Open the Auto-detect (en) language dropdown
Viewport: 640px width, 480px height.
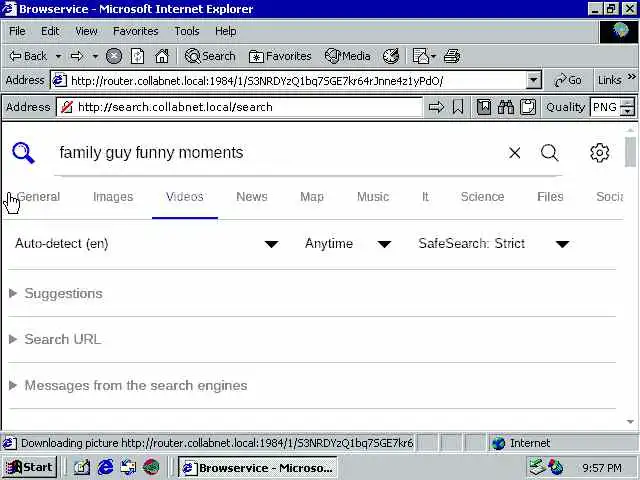pos(147,244)
